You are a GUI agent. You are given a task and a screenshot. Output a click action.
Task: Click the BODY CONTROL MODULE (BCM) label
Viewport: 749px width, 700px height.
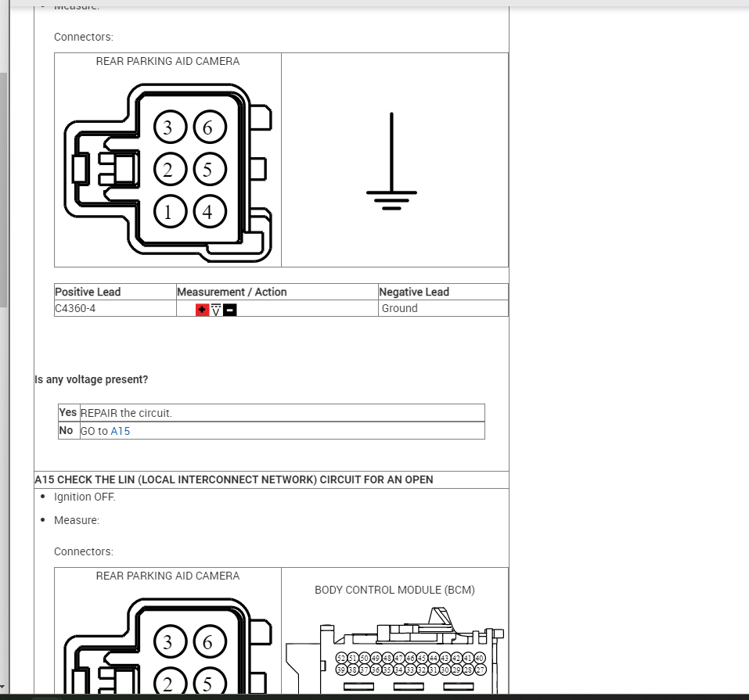[x=394, y=591]
